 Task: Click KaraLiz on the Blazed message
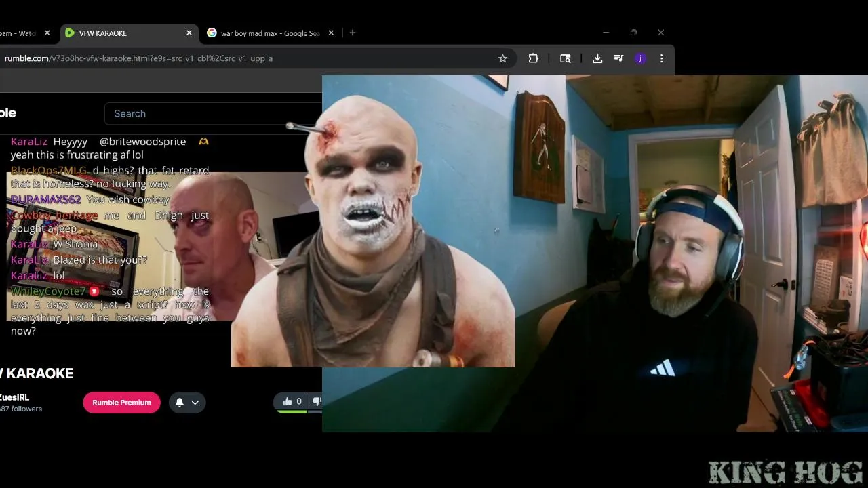coord(29,260)
